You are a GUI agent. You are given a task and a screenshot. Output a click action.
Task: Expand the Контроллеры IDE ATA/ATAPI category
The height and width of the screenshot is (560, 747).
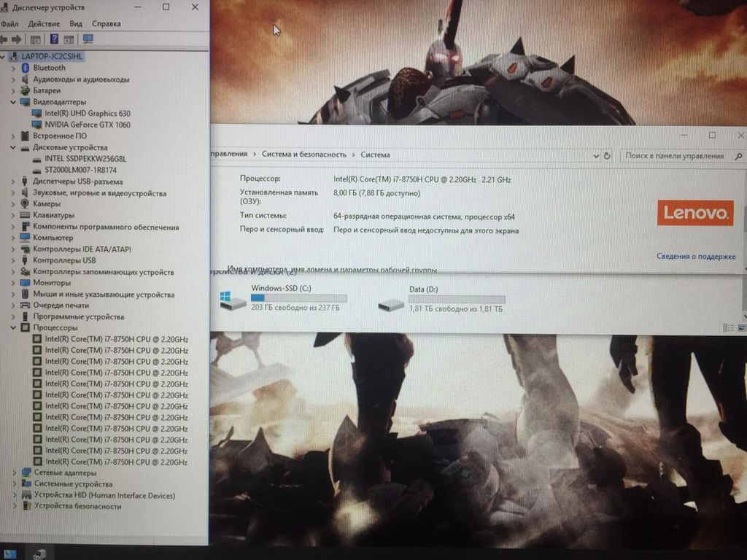pos(13,249)
